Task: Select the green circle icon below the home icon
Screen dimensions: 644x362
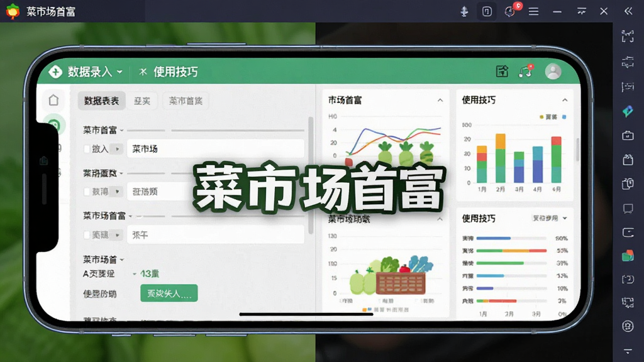Action: pyautogui.click(x=54, y=125)
